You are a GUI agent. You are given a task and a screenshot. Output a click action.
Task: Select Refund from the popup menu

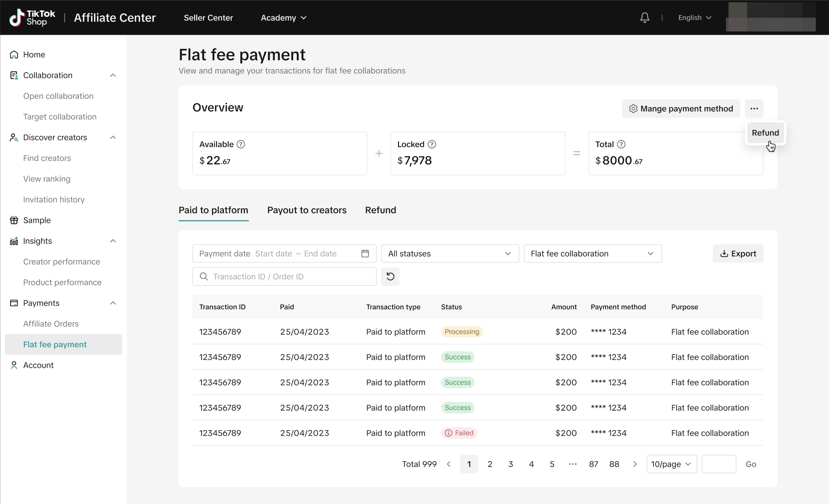pyautogui.click(x=765, y=133)
